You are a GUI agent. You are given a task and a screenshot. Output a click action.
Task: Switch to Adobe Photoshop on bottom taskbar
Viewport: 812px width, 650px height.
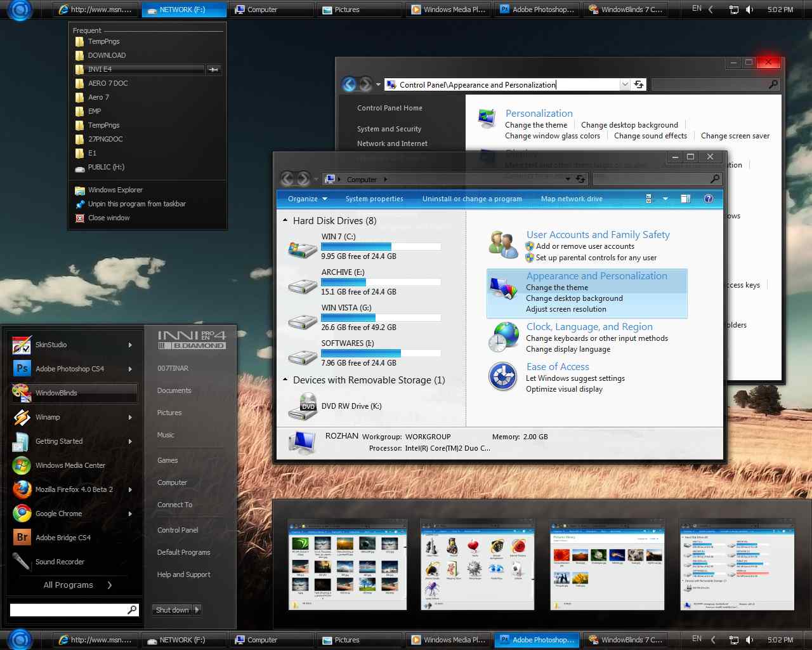(x=537, y=640)
